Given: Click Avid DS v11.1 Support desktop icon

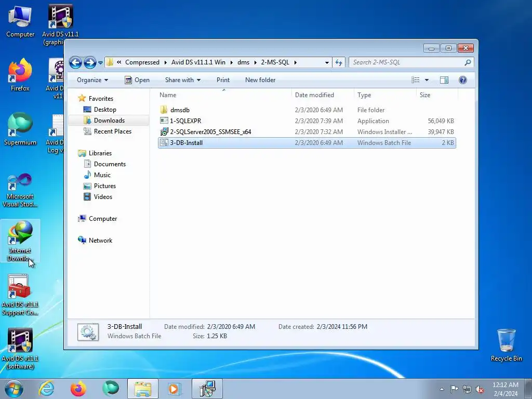Looking at the screenshot, I should pyautogui.click(x=20, y=295).
